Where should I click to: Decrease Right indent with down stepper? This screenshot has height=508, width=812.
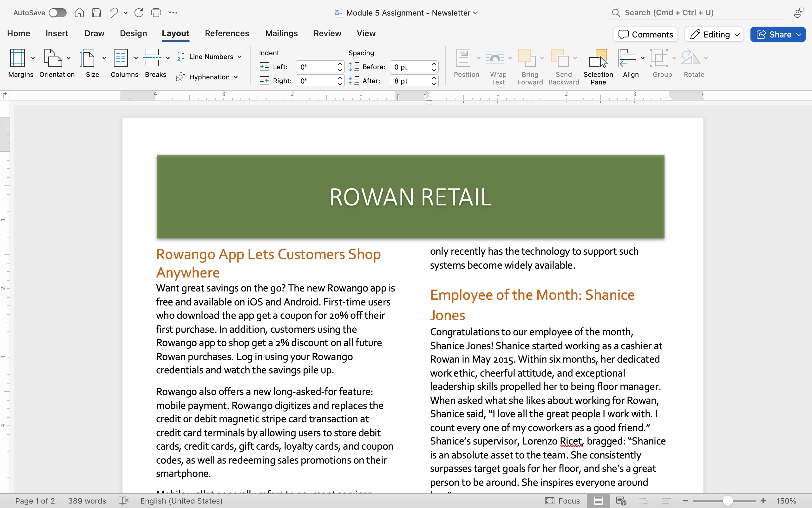[340, 84]
